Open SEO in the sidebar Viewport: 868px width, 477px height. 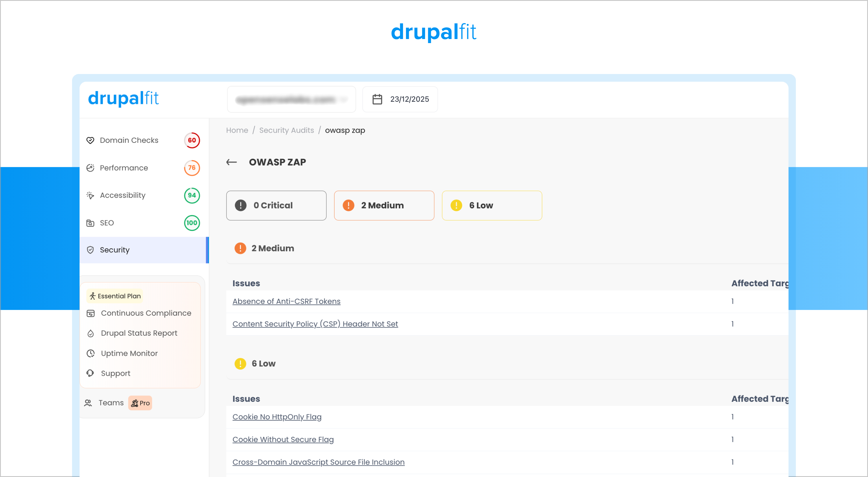[144, 223]
